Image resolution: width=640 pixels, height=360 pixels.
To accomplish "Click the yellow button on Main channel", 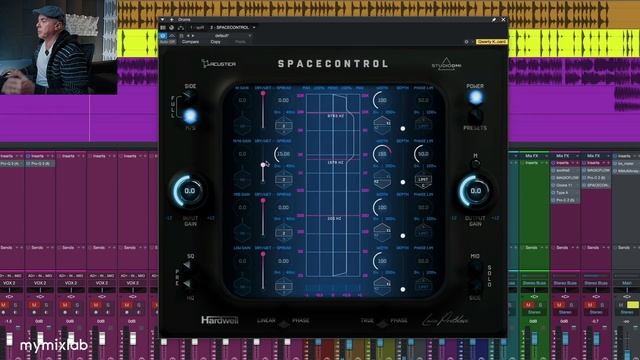I will [x=633, y=304].
